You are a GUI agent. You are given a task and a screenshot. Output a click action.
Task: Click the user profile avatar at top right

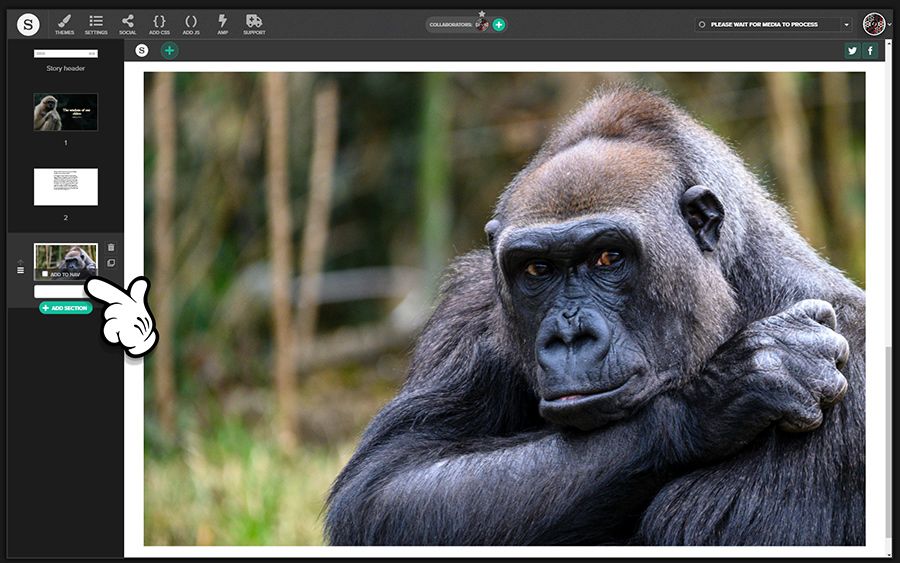[x=874, y=24]
